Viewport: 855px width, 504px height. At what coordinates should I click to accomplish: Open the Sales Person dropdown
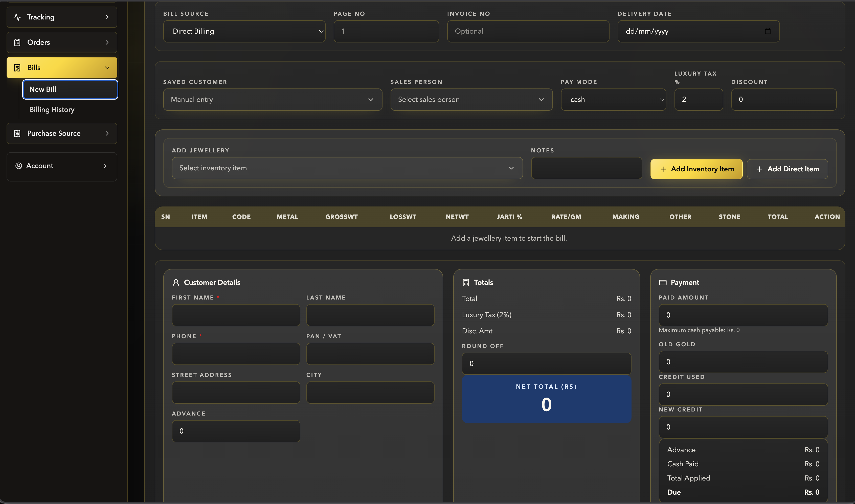(471, 100)
